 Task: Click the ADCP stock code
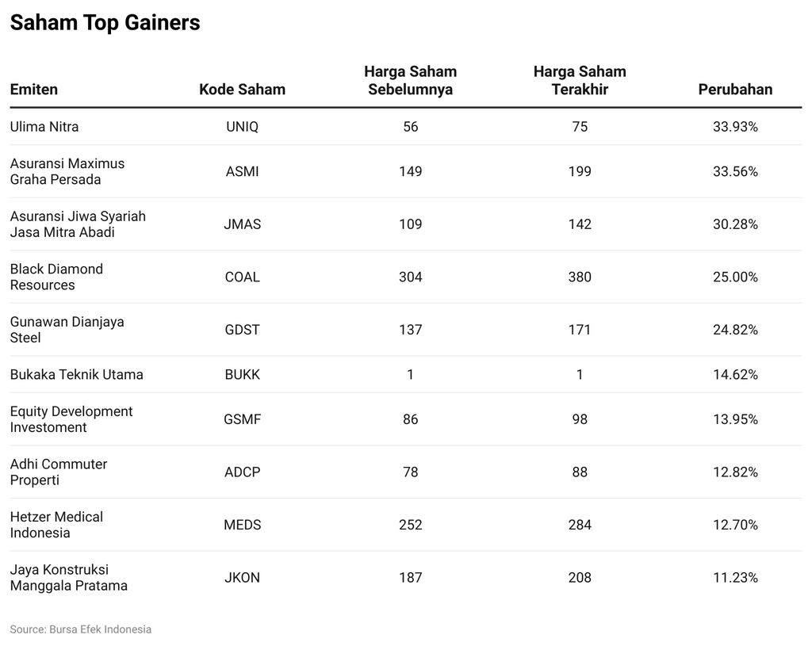pyautogui.click(x=242, y=472)
